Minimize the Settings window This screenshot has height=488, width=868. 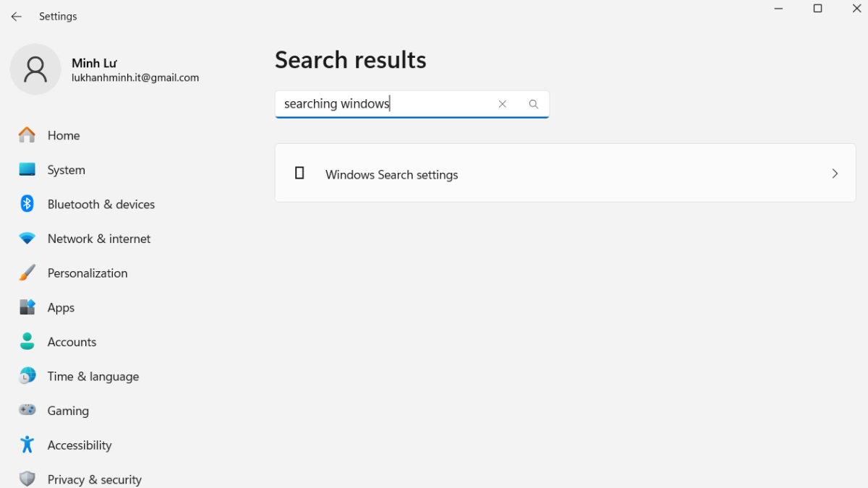tap(778, 9)
